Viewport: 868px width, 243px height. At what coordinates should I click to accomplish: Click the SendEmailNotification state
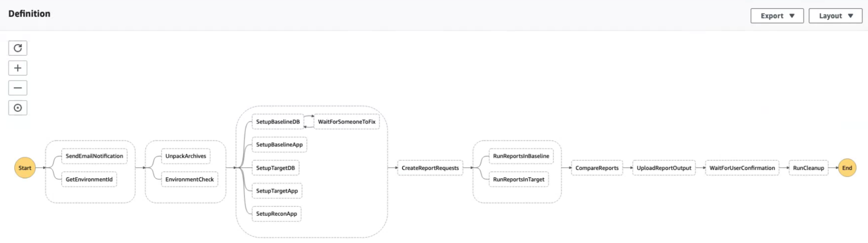coord(94,156)
